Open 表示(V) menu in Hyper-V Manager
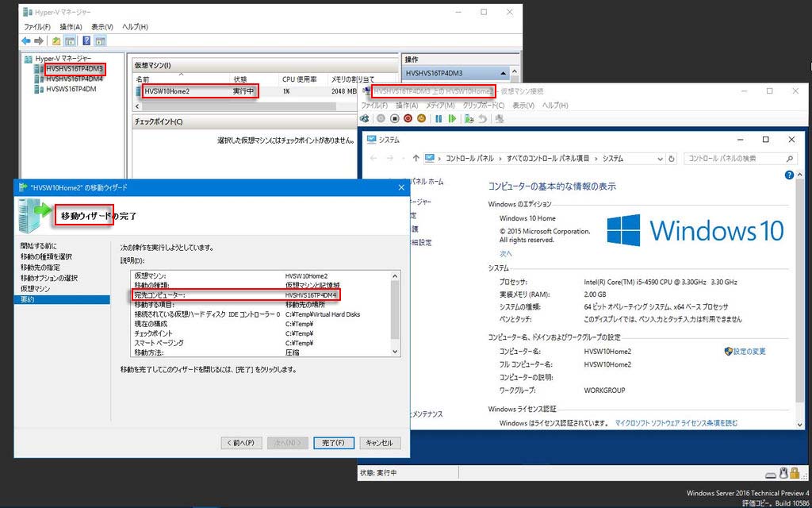 click(102, 27)
